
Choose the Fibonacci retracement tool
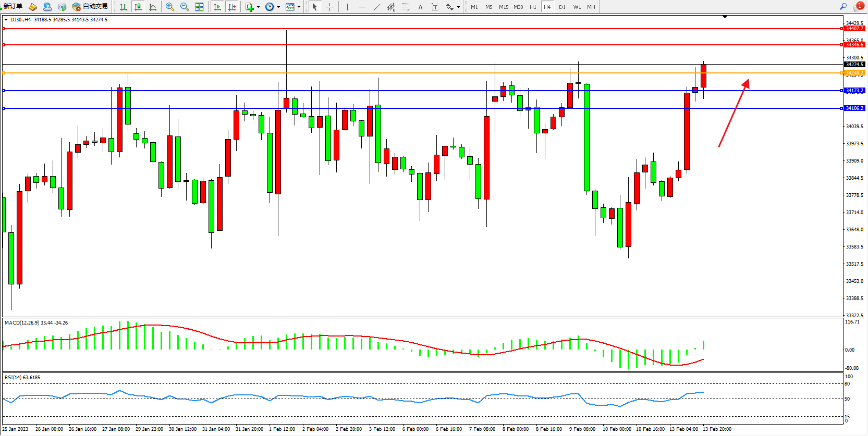click(x=406, y=7)
